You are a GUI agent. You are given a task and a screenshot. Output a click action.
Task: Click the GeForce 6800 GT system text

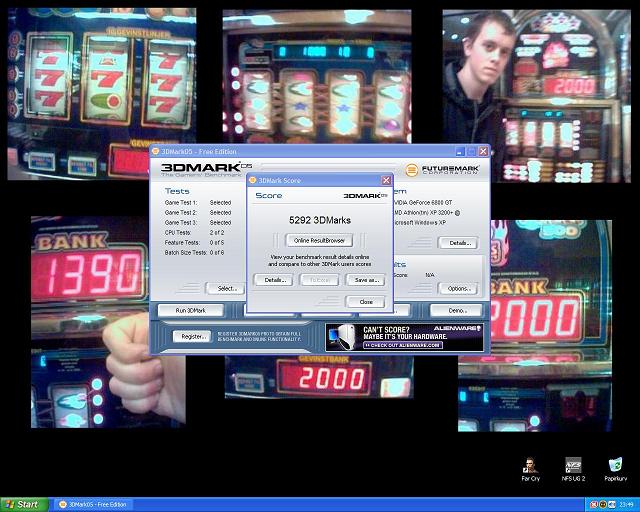click(x=423, y=203)
